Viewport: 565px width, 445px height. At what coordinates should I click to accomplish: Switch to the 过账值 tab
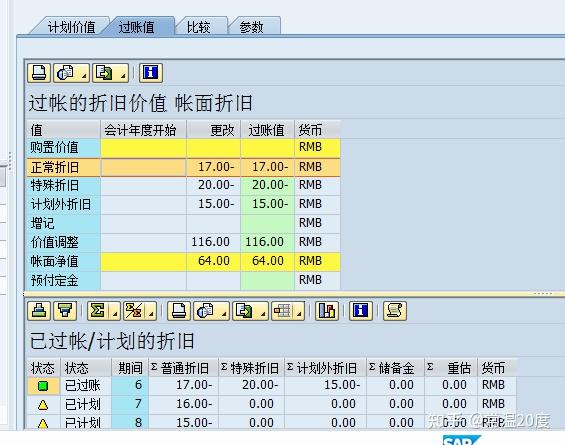(136, 27)
